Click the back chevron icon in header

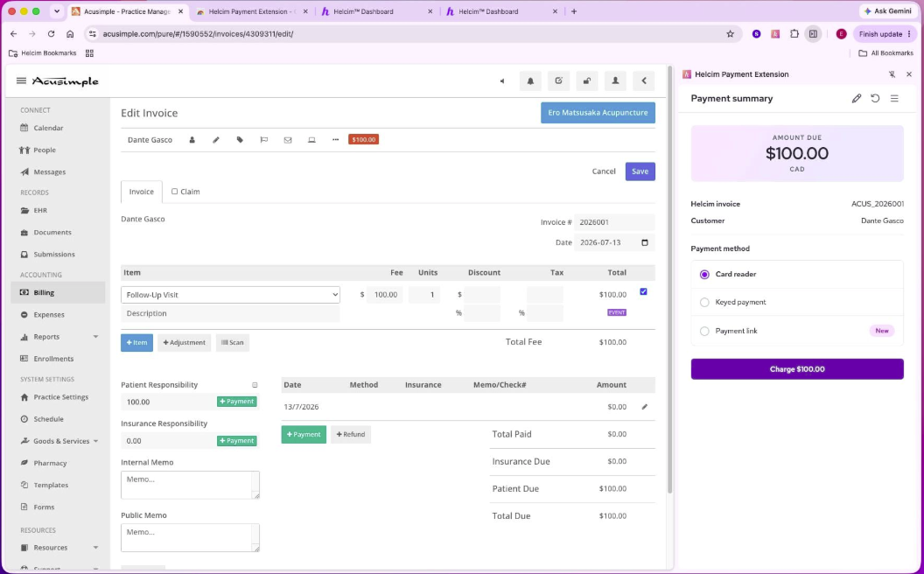[x=644, y=81]
